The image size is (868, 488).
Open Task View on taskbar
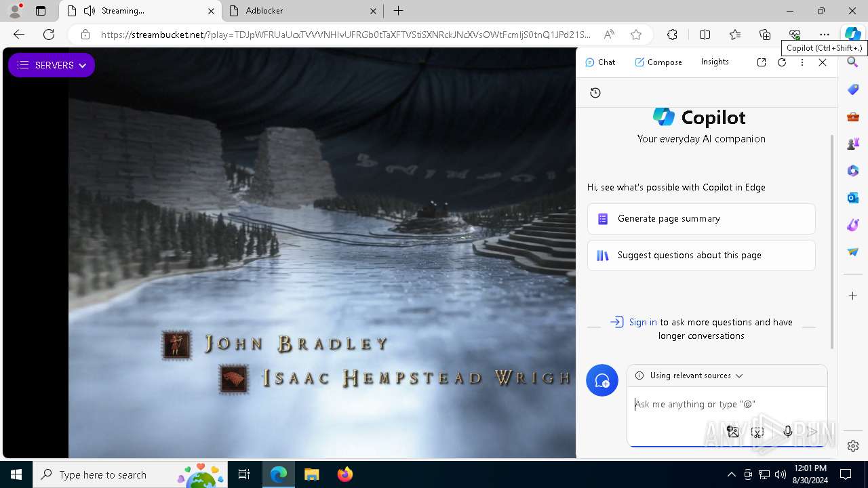[x=245, y=474]
